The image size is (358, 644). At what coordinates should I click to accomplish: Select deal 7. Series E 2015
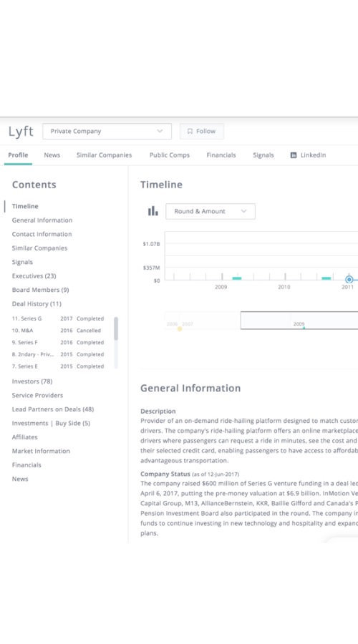[58, 366]
